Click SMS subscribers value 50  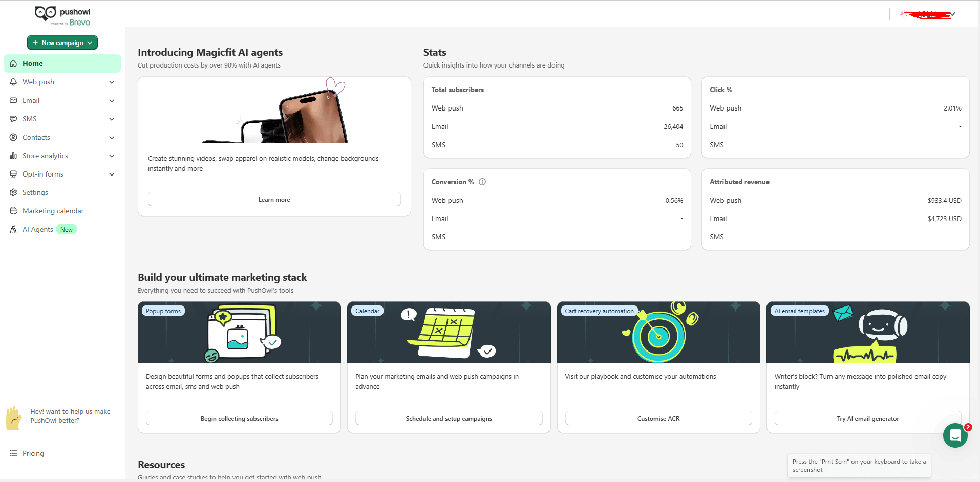point(679,145)
